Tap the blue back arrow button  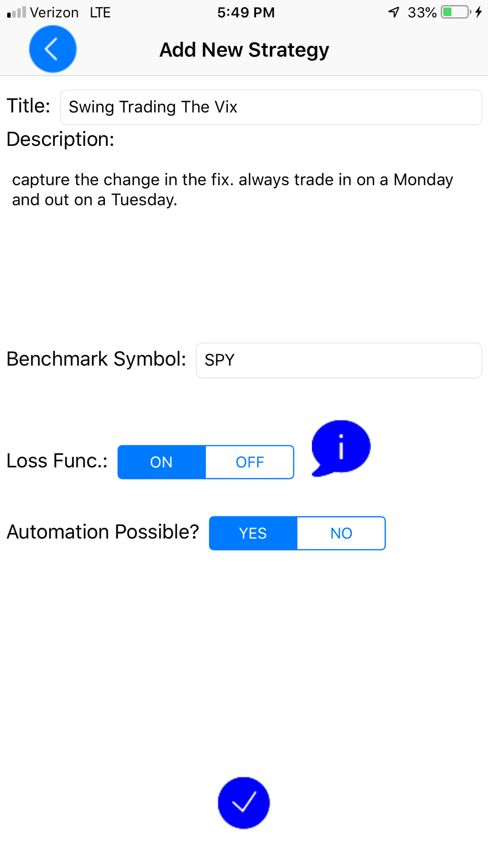tap(53, 49)
